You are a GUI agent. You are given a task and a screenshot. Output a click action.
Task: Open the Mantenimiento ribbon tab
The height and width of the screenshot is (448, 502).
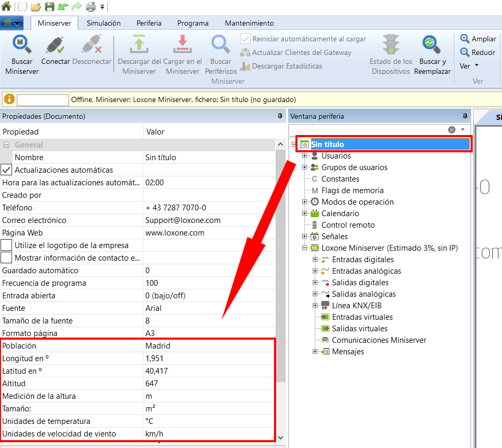[249, 23]
